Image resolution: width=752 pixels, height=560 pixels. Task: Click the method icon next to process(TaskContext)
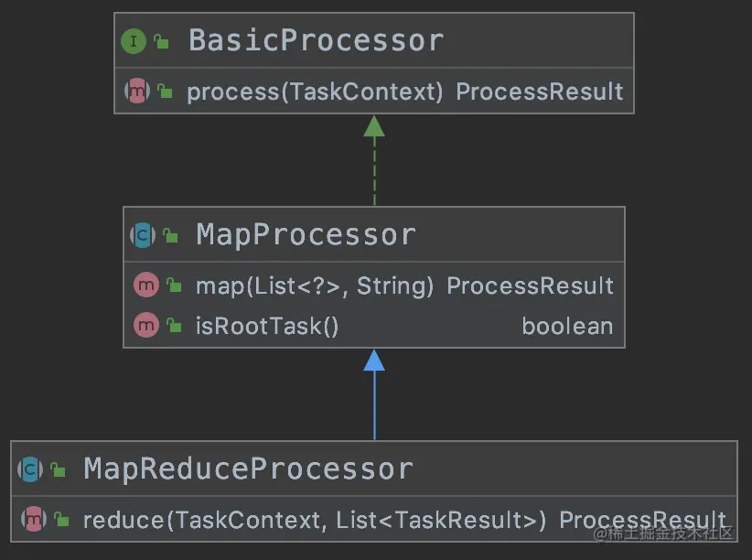(x=136, y=92)
